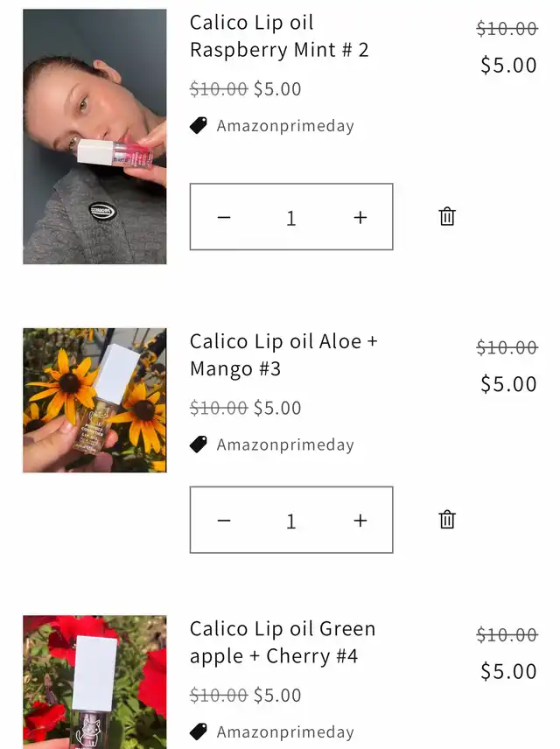Open Calico Lip oil Aloe + Mango #3 link
This screenshot has width=560, height=749.
click(283, 355)
